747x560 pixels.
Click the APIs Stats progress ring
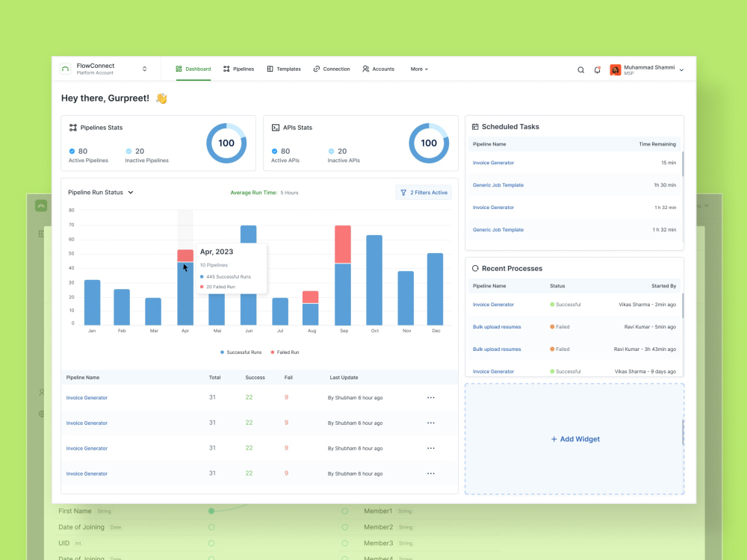pos(429,143)
